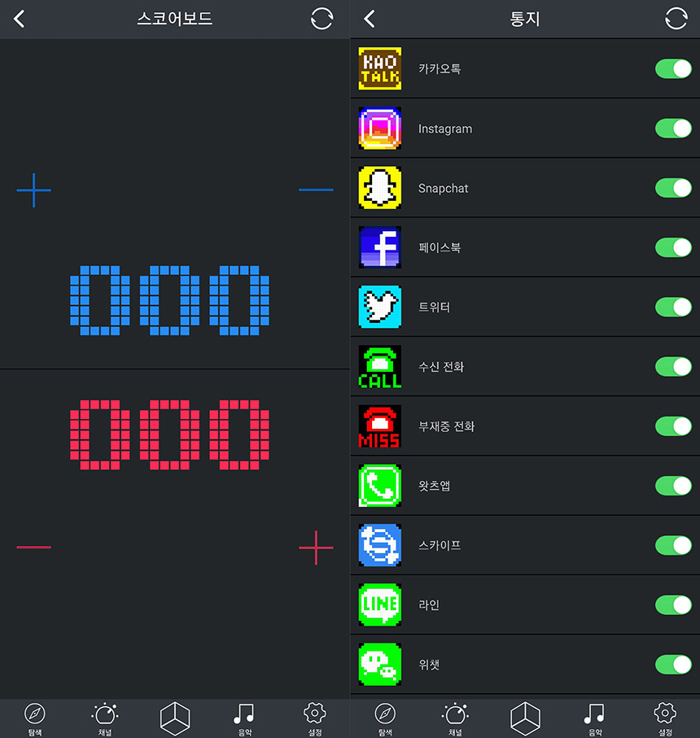Select the 왓츠앱 label text
Screen dimensions: 700x738
coord(435,486)
